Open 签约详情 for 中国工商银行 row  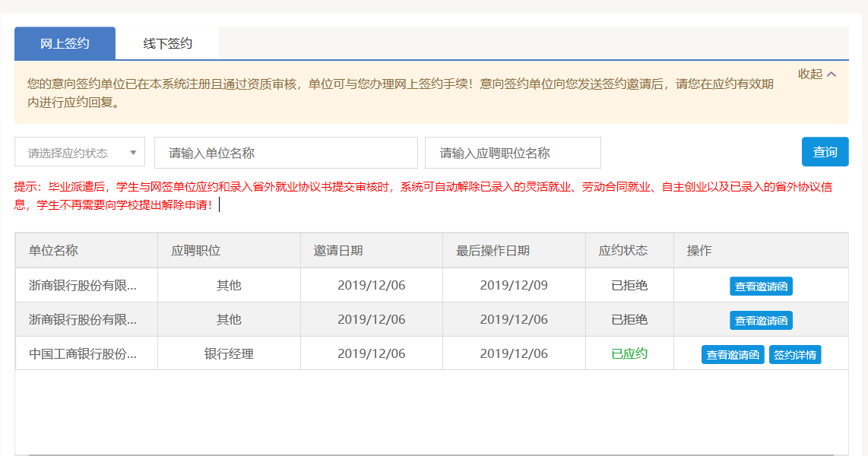(x=795, y=354)
